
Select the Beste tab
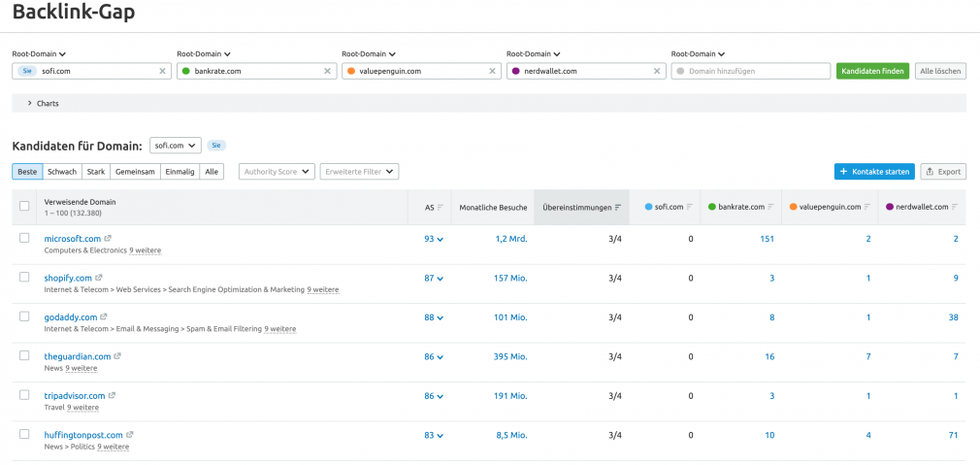click(x=27, y=171)
